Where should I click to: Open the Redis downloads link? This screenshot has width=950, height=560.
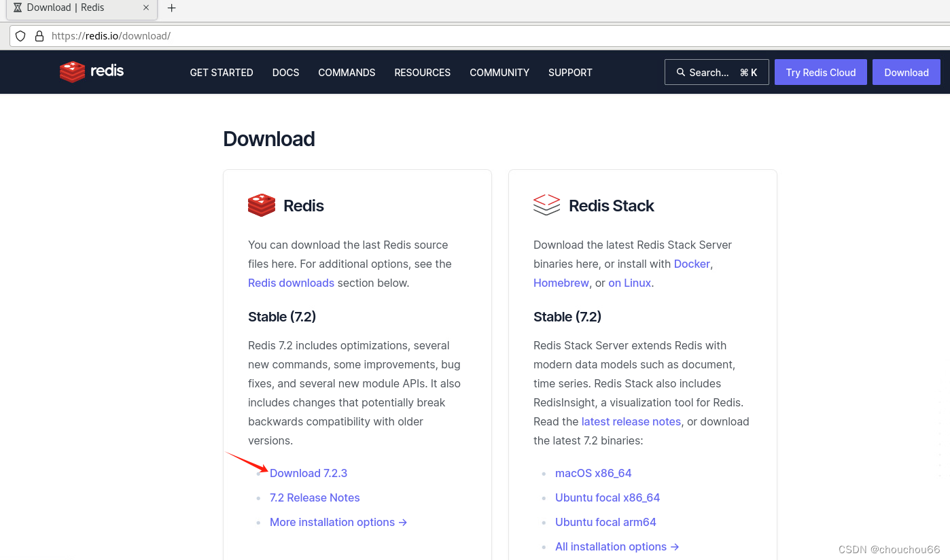[291, 283]
